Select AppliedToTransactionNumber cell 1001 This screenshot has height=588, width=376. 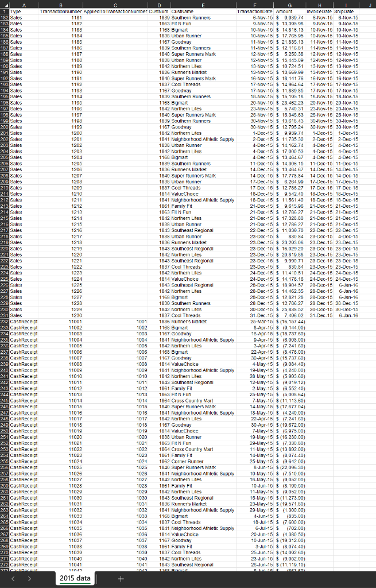[x=115, y=322]
